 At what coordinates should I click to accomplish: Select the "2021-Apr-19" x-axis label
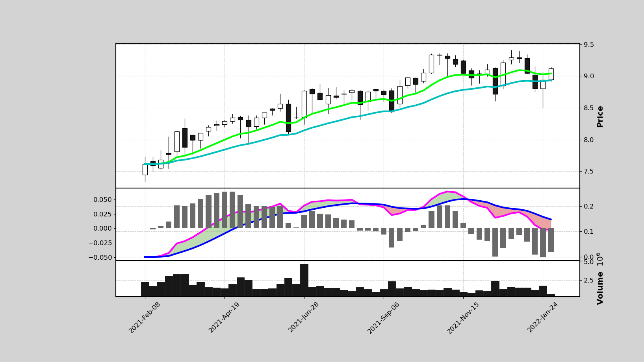(224, 318)
